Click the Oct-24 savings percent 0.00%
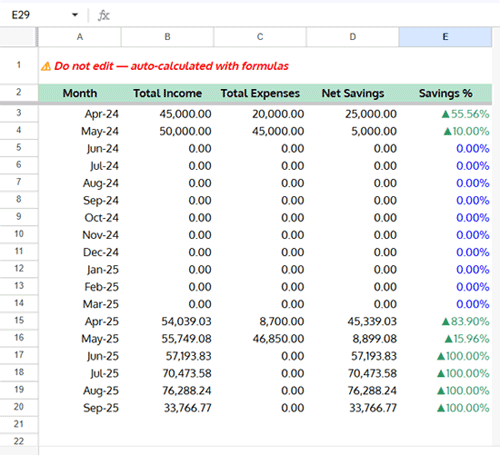The height and width of the screenshot is (455, 500). [x=445, y=218]
